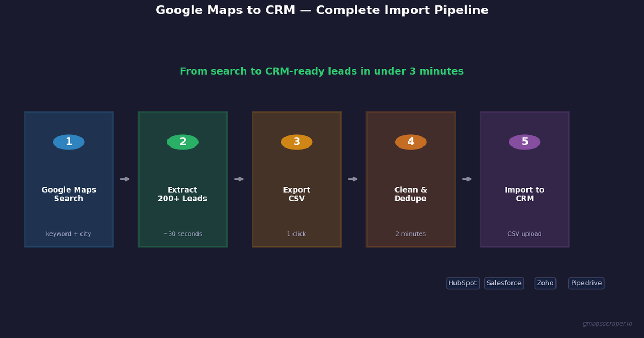
Task: Click the blue step 1 badge
Action: [69, 142]
